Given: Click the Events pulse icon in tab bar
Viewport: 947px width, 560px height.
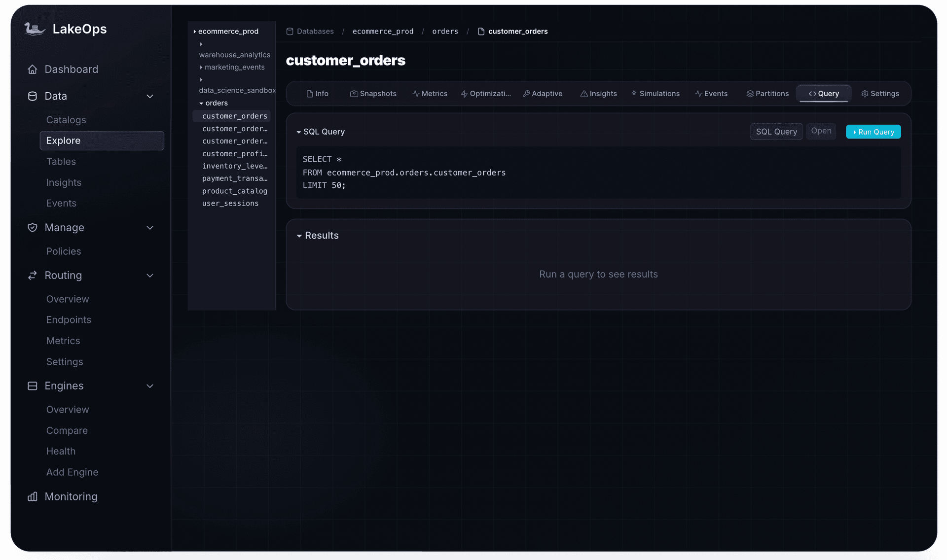Looking at the screenshot, I should (699, 94).
